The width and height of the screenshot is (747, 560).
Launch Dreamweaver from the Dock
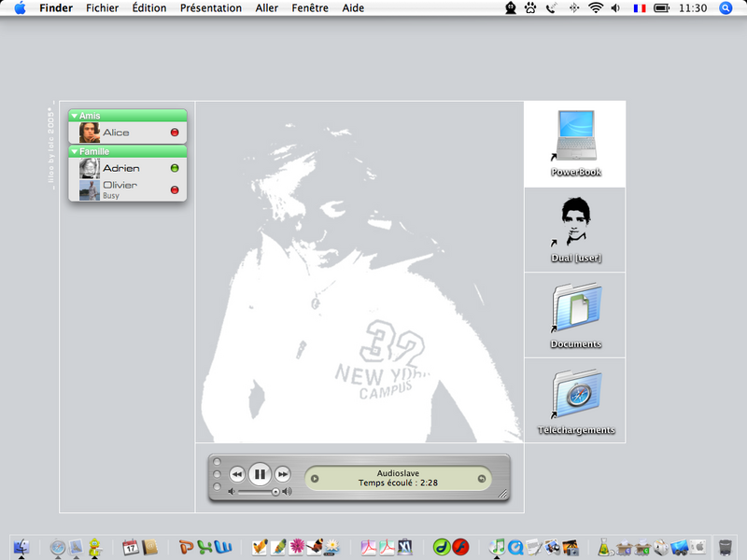(442, 547)
